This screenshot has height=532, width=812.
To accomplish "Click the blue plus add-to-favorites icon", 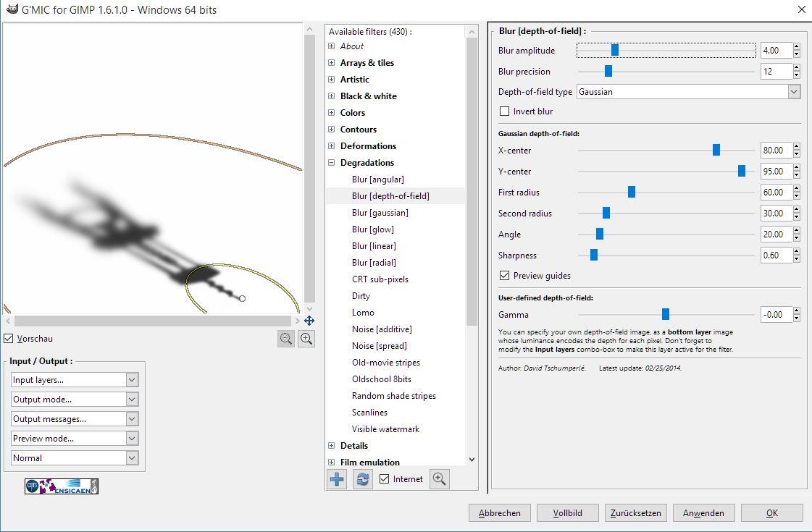I will (337, 478).
